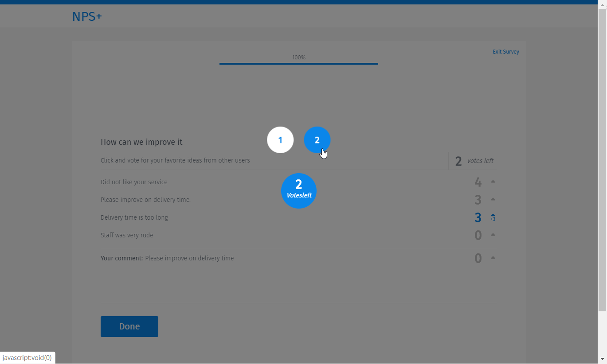Screen dimensions: 607x364
Task: Collapse the vote caret on the comment row
Action: coord(492,257)
